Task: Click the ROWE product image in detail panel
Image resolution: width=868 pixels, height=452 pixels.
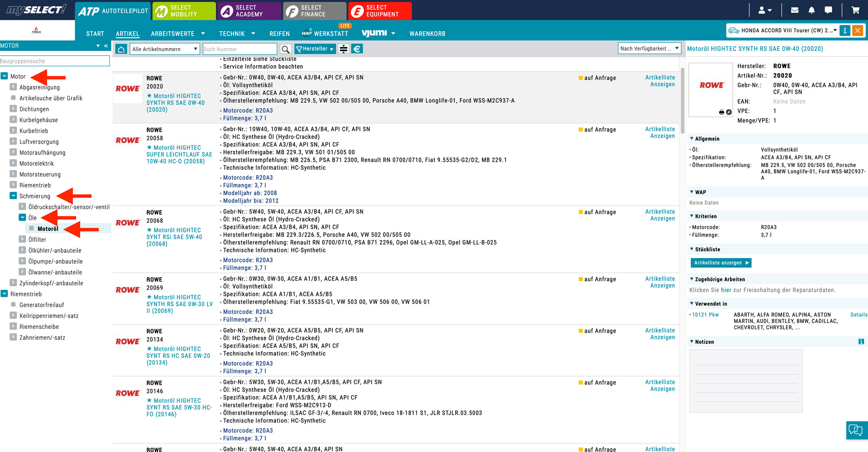Action: [711, 89]
